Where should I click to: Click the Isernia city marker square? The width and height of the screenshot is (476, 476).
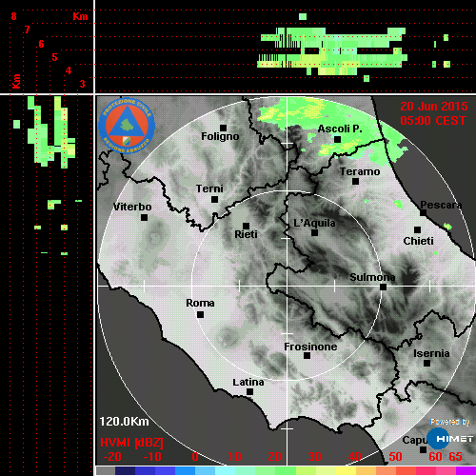pos(427,363)
